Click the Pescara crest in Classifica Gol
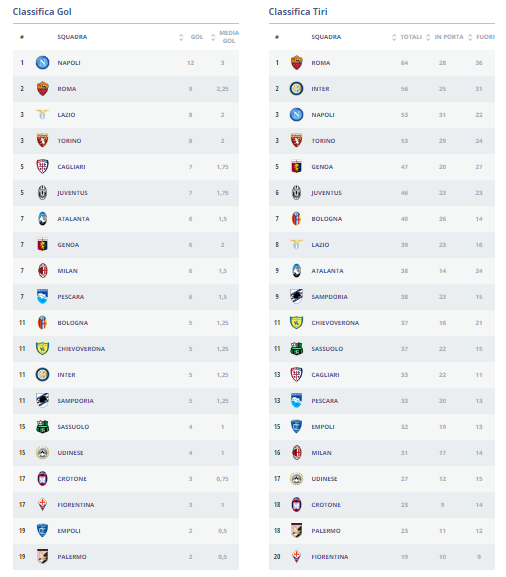 click(42, 297)
